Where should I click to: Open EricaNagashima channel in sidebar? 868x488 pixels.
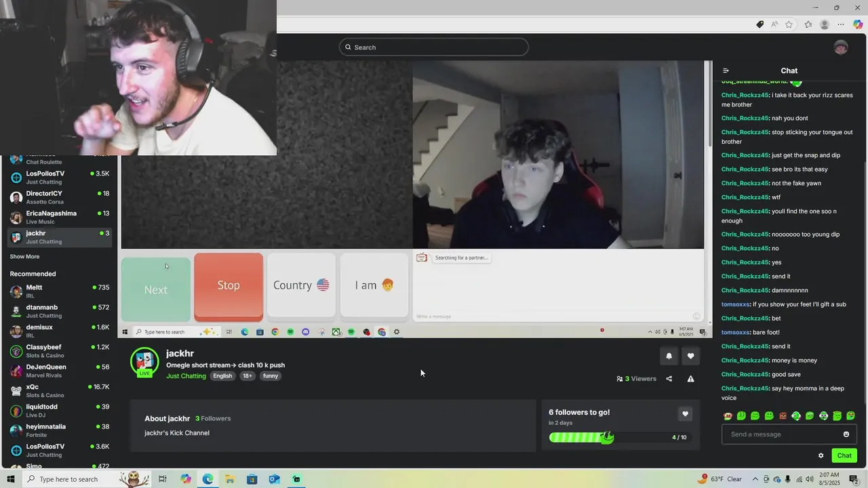click(x=60, y=217)
